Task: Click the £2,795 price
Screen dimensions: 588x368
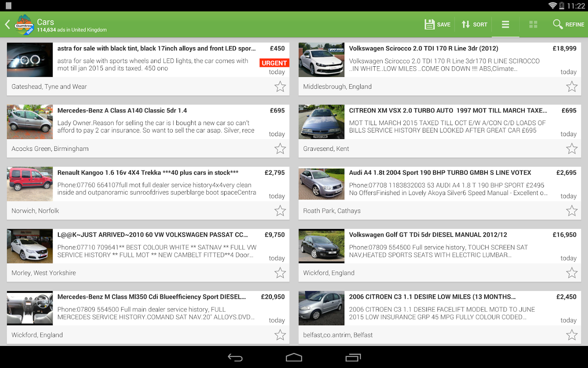Action: point(275,173)
